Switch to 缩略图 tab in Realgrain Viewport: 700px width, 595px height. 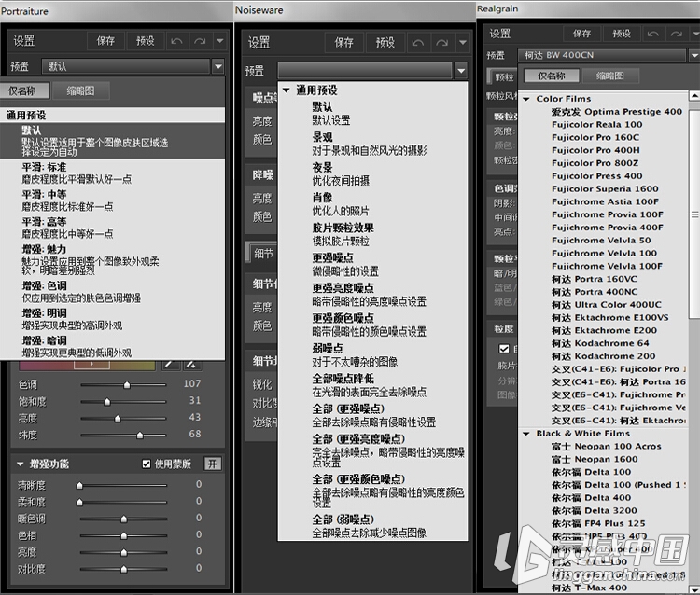(610, 76)
